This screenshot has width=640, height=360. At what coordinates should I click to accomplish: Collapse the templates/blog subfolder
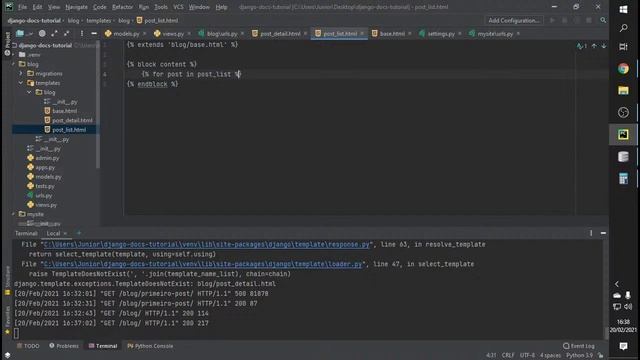coord(30,92)
